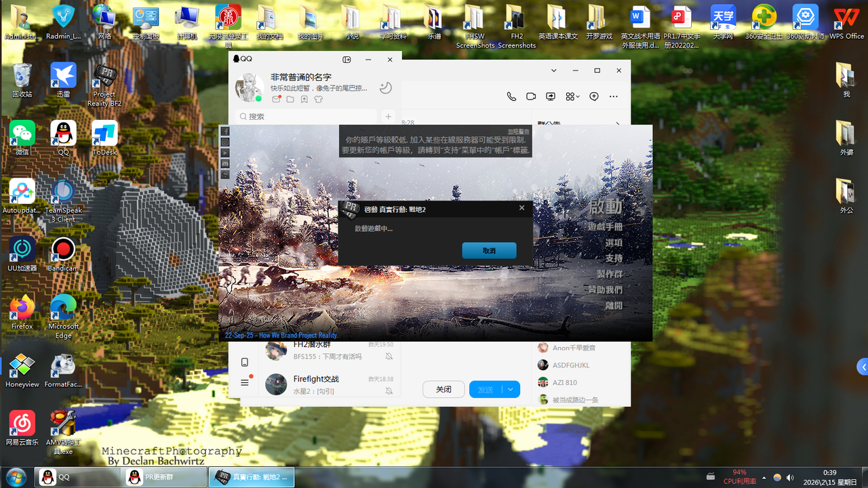The image size is (868, 488).
Task: Click the moon status icon in QQ
Action: pyautogui.click(x=385, y=88)
